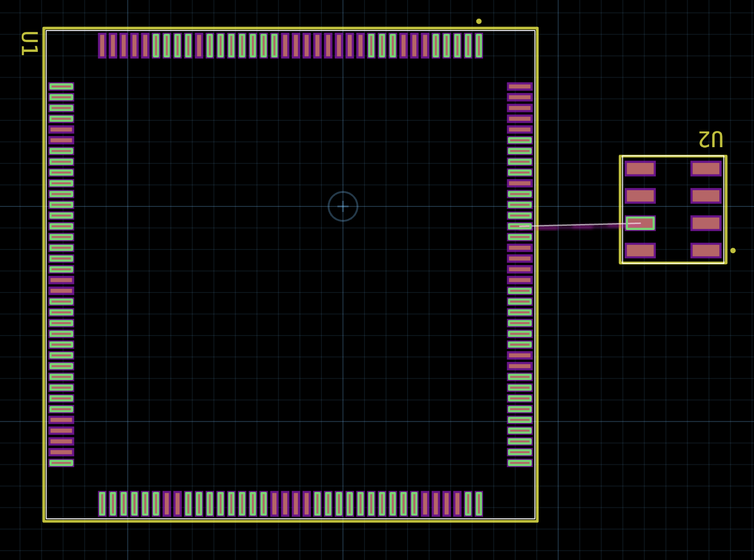Click the middle pad of U1's bottom row
The height and width of the screenshot is (560, 754).
(291, 504)
